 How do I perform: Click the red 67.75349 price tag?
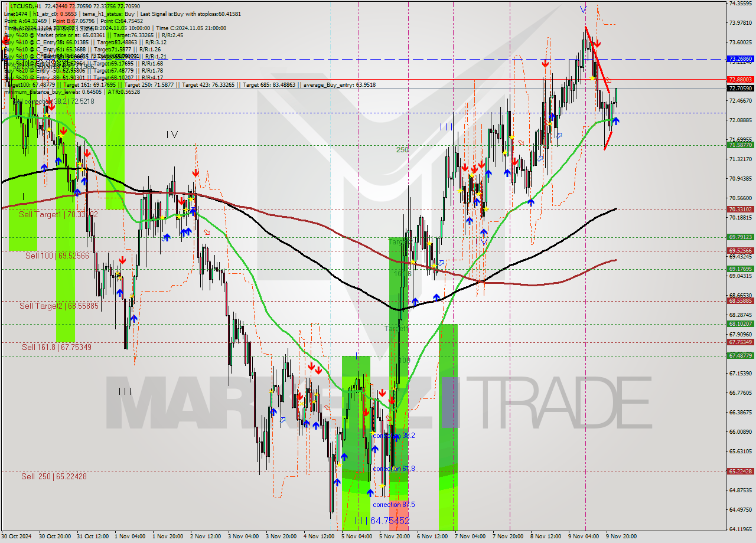pos(740,342)
